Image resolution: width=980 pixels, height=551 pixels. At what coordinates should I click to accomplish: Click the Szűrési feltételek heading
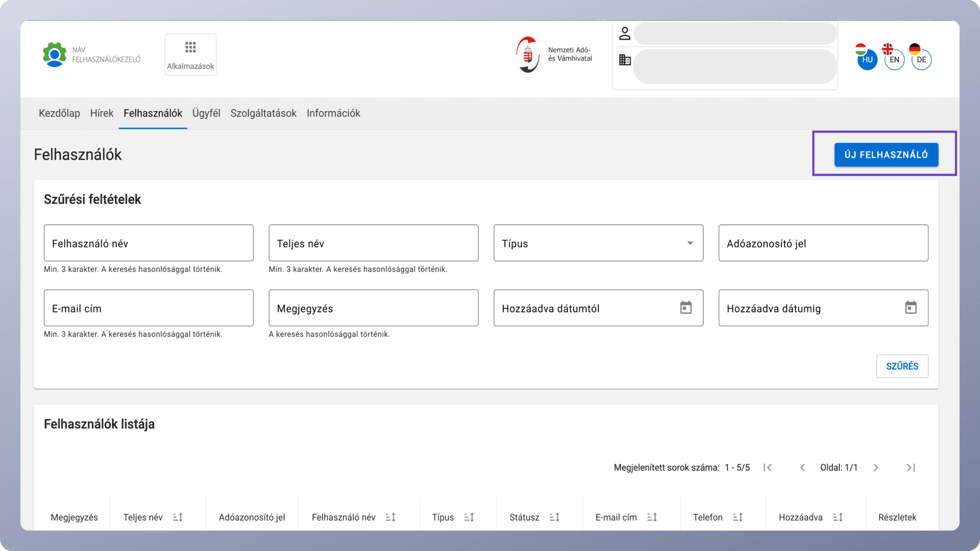pos(92,199)
